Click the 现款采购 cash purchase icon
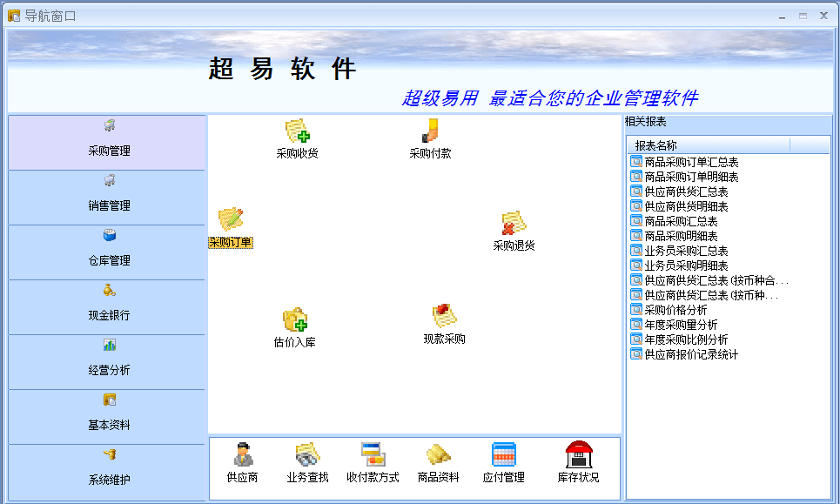 point(444,318)
